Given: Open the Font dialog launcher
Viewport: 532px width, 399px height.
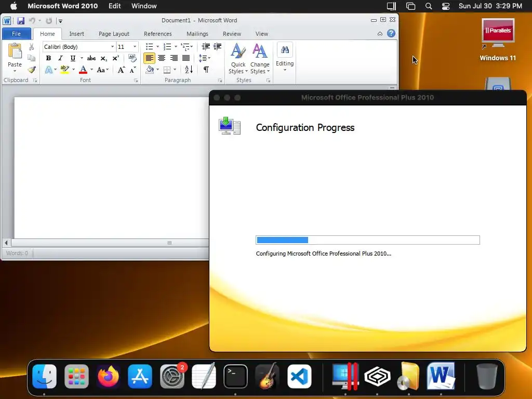Looking at the screenshot, I should [136, 81].
